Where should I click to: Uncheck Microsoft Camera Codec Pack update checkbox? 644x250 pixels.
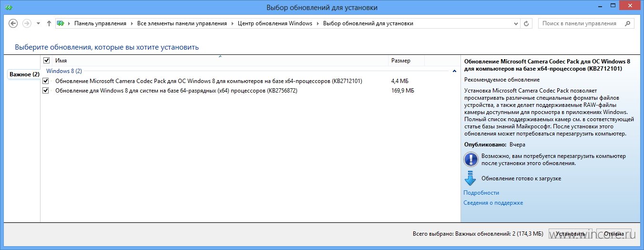pyautogui.click(x=46, y=81)
